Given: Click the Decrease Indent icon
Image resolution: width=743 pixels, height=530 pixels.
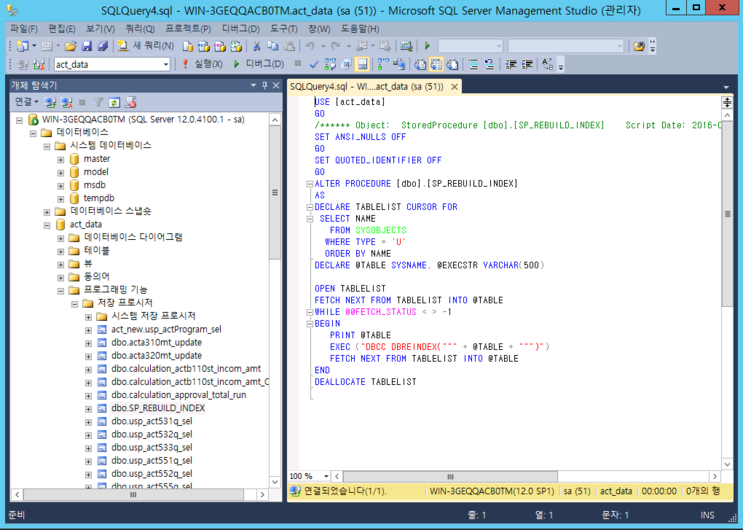Looking at the screenshot, I should (510, 64).
